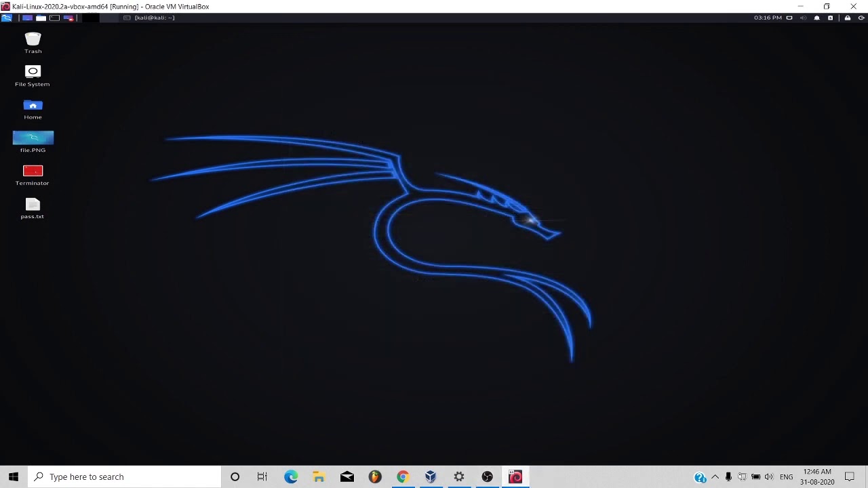Open the ENG language selector

pos(786,477)
